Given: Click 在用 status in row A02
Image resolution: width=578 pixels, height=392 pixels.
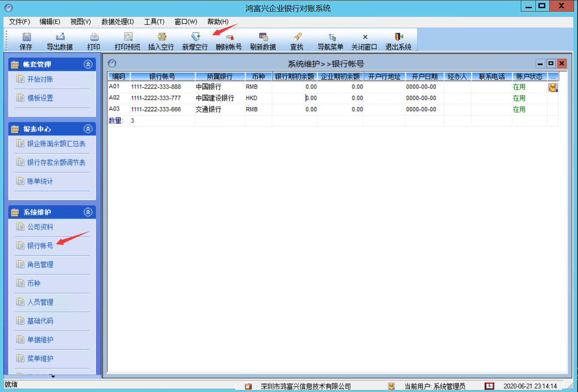Looking at the screenshot, I should (529, 98).
